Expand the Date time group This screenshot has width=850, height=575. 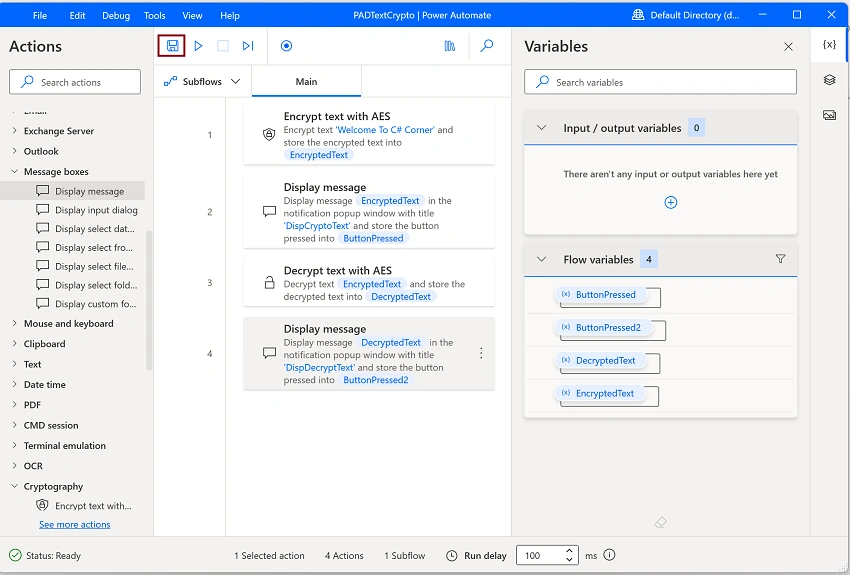click(x=14, y=384)
